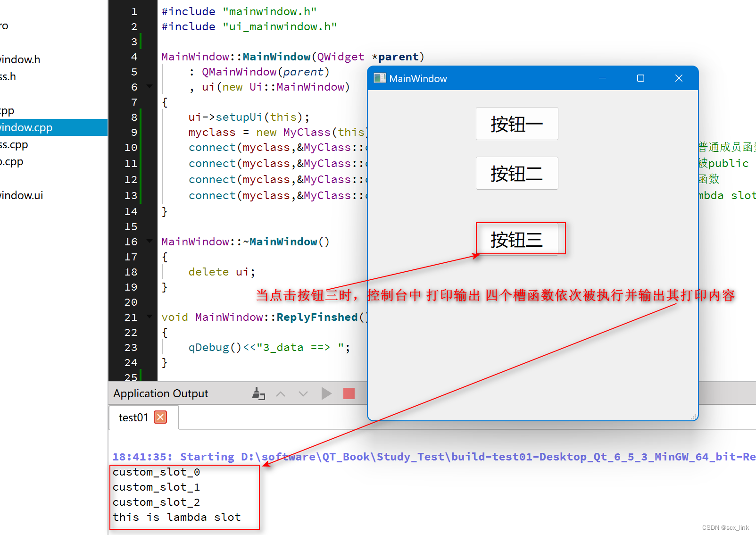This screenshot has height=535, width=756.
Task: Click the 按钮三 button in MainWindow
Action: coord(517,239)
